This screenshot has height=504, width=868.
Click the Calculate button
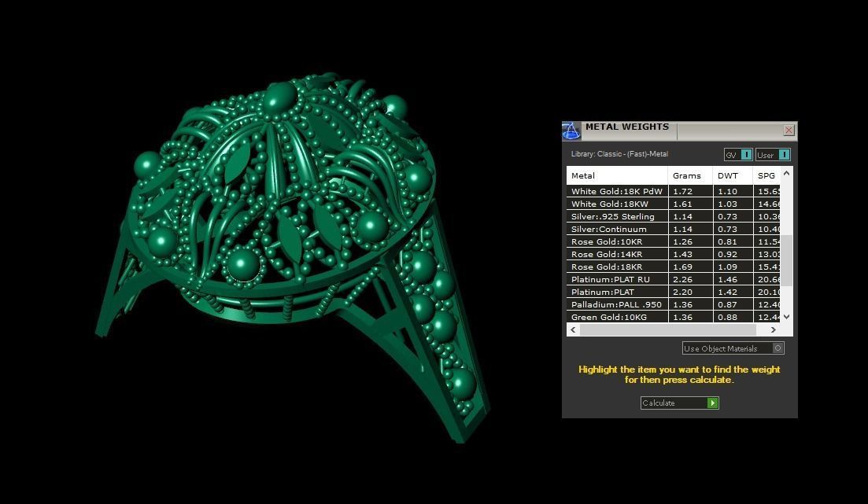(680, 403)
